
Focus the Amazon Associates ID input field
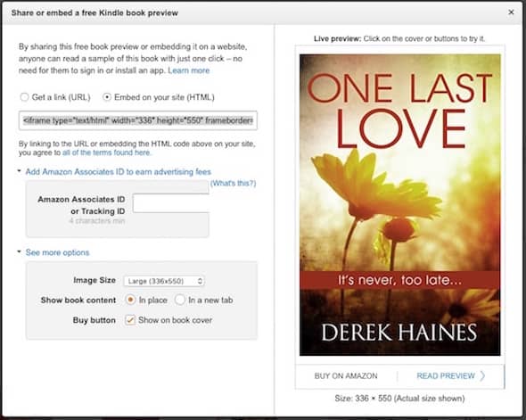click(171, 203)
